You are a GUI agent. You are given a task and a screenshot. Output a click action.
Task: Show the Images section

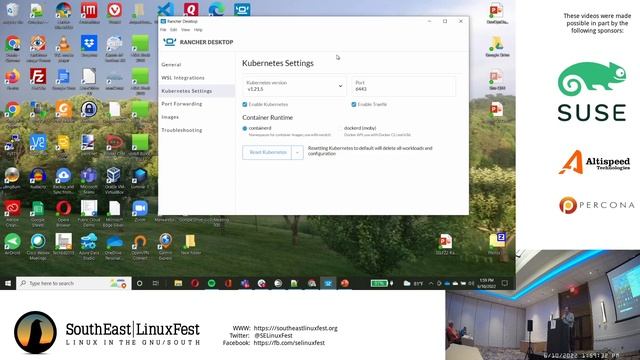pyautogui.click(x=170, y=117)
